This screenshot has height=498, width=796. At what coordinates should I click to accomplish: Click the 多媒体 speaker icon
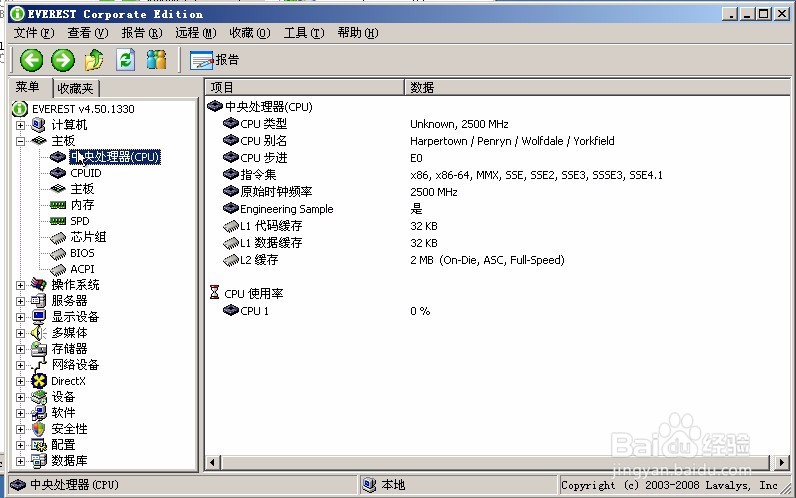coord(39,333)
